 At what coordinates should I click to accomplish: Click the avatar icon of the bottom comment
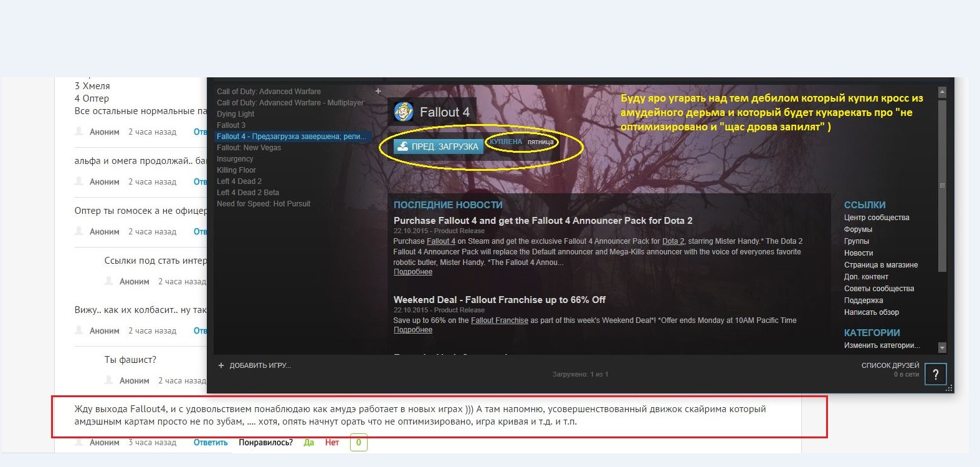79,442
